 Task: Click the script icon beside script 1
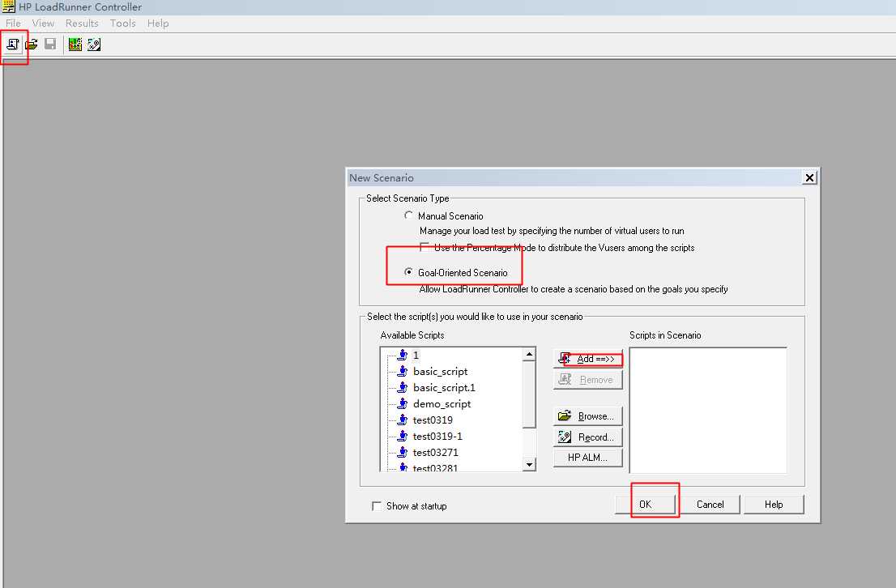pos(403,355)
